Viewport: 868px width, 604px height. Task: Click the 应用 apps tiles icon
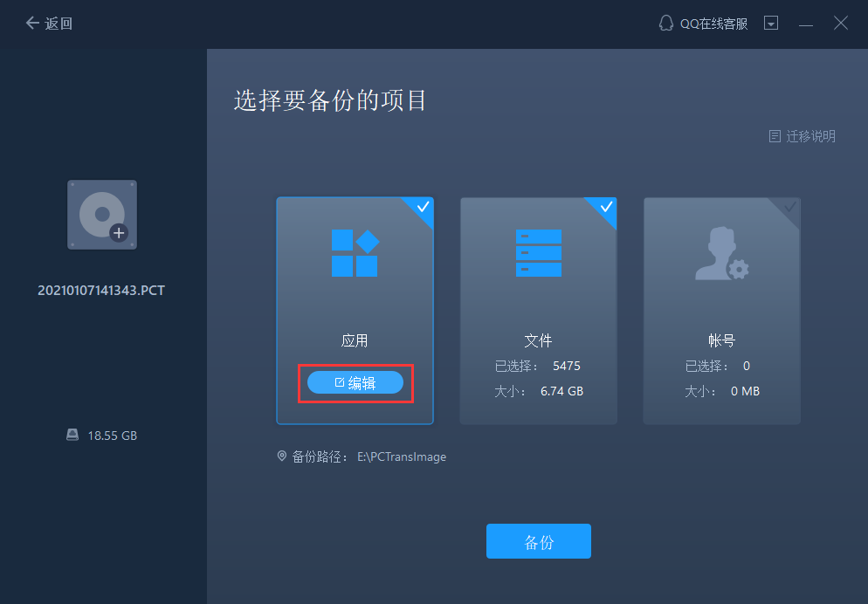click(x=355, y=253)
